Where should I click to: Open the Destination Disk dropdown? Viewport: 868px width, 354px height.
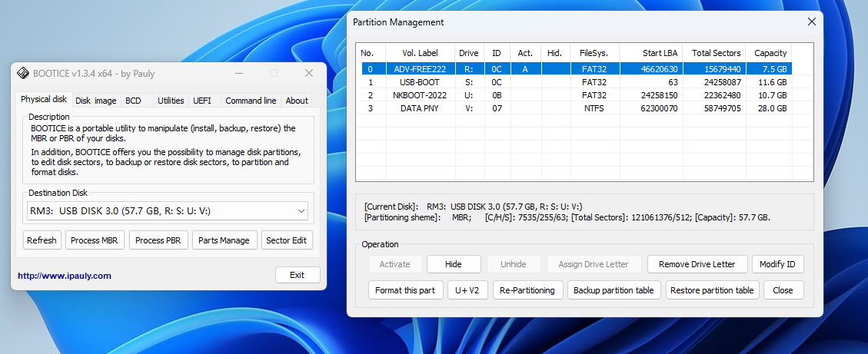pyautogui.click(x=168, y=210)
